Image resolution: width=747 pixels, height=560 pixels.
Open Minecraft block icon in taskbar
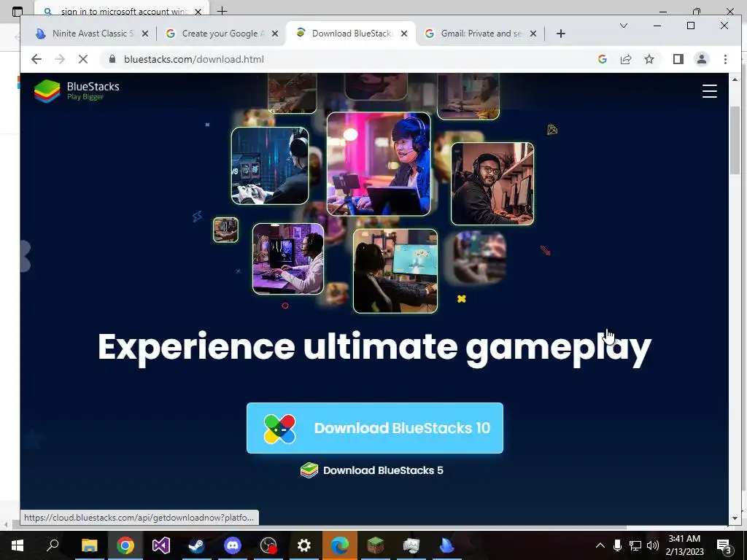(376, 545)
